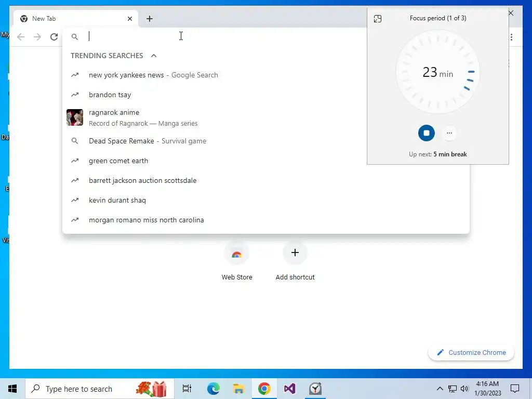This screenshot has height=399, width=532.
Task: Open a new tab with plus button
Action: tap(150, 19)
